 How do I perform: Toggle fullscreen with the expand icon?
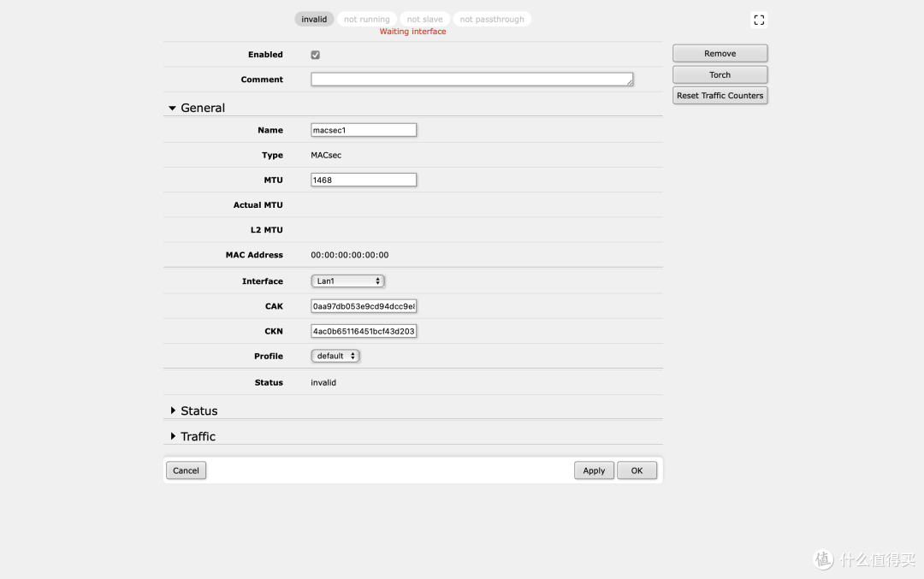tap(759, 20)
